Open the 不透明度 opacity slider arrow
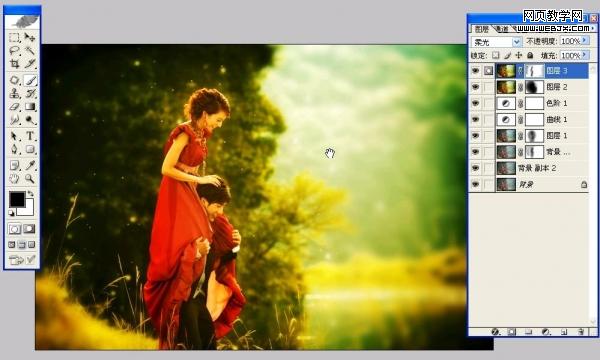The image size is (600, 360). (585, 41)
